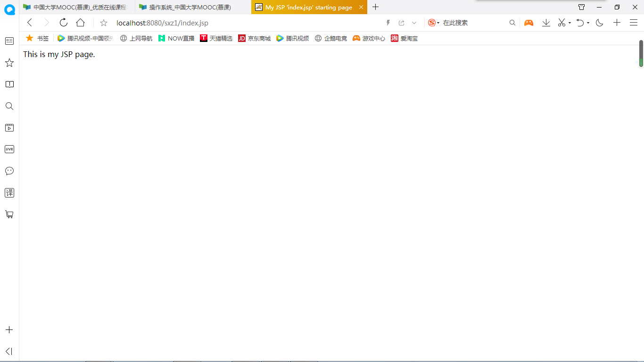Close the My JSP 'index.jsp' starting page tab
Screen dimensions: 644x362
tap(361, 7)
